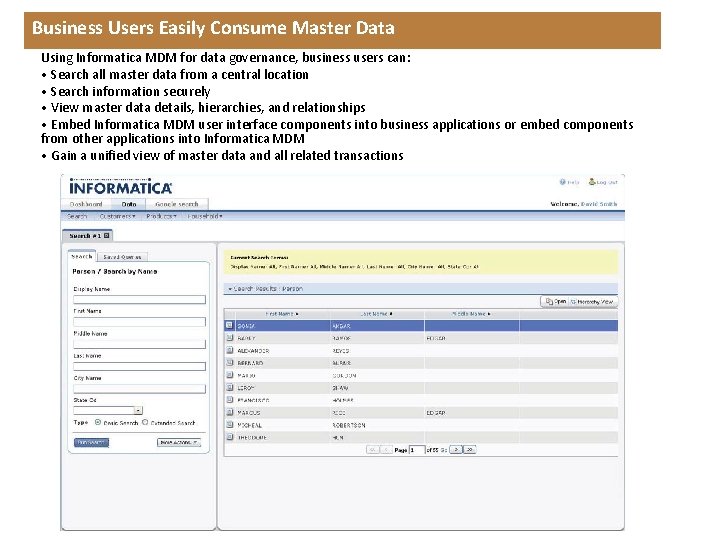
Task: Open the State Cd dropdown
Action: [138, 410]
